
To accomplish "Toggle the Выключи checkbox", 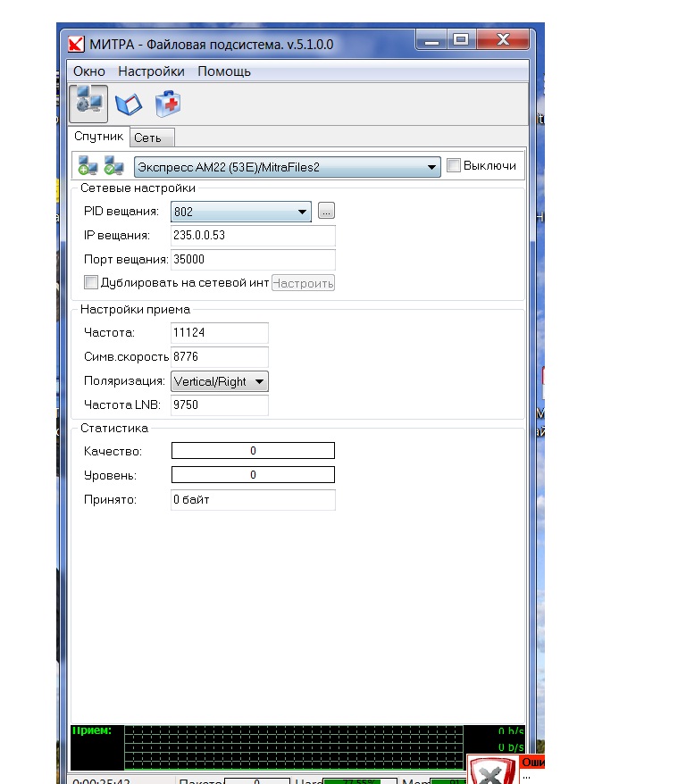I will pos(454,165).
